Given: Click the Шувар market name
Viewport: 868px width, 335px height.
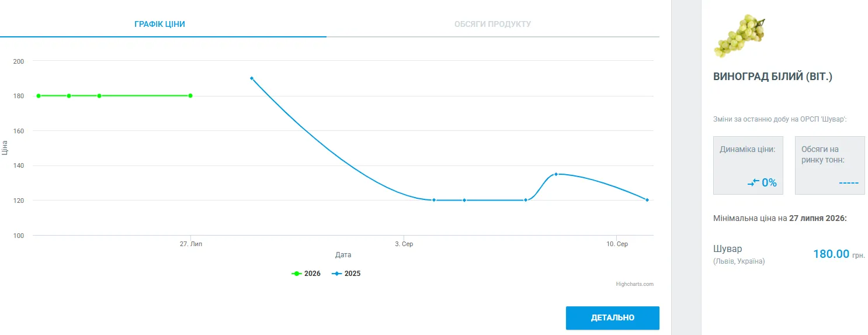Looking at the screenshot, I should (x=728, y=248).
